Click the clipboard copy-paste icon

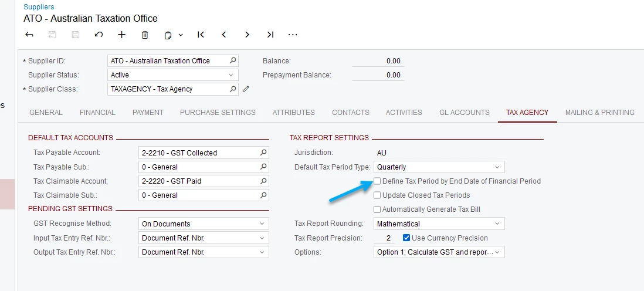[x=168, y=35]
